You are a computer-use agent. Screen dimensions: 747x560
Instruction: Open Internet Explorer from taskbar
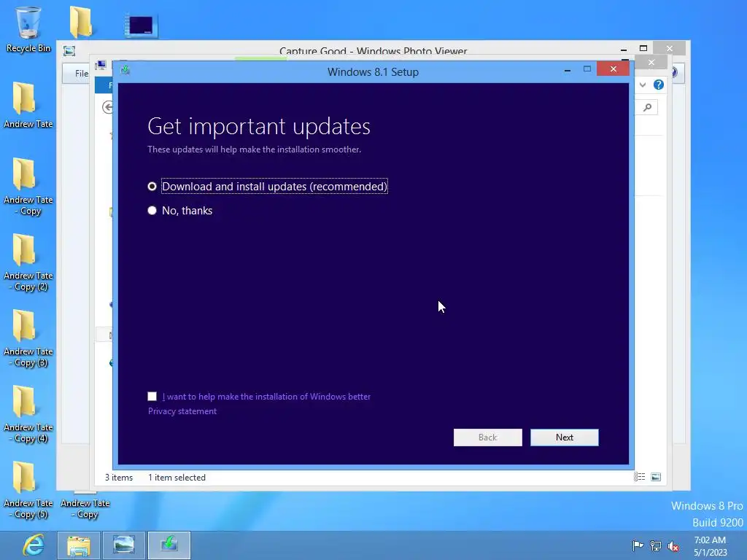(x=34, y=545)
